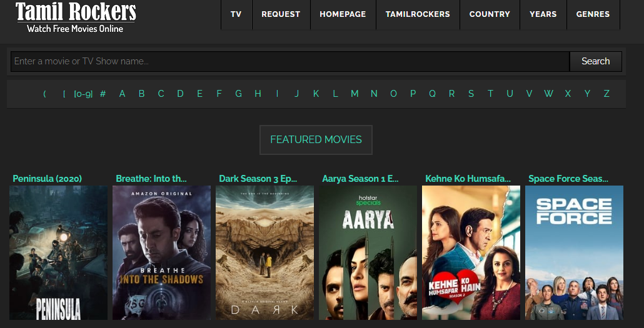Image resolution: width=644 pixels, height=328 pixels.
Task: Browse titles starting with E
Action: click(199, 94)
